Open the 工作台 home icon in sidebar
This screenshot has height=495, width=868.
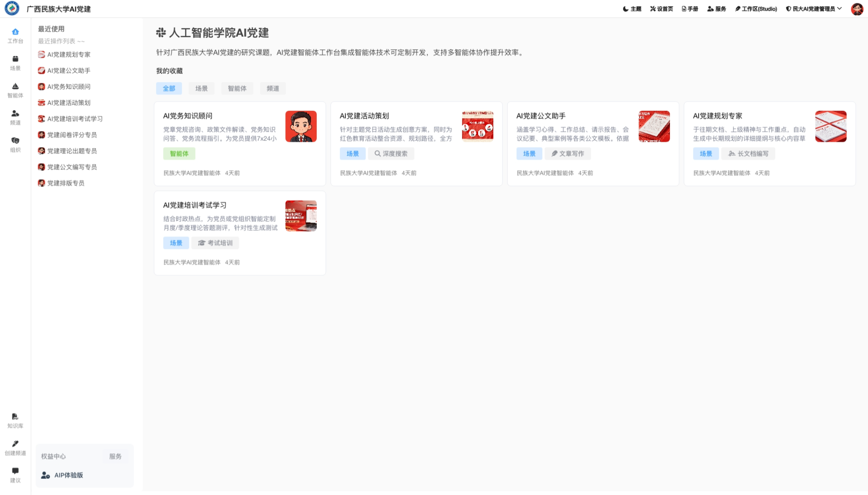15,36
